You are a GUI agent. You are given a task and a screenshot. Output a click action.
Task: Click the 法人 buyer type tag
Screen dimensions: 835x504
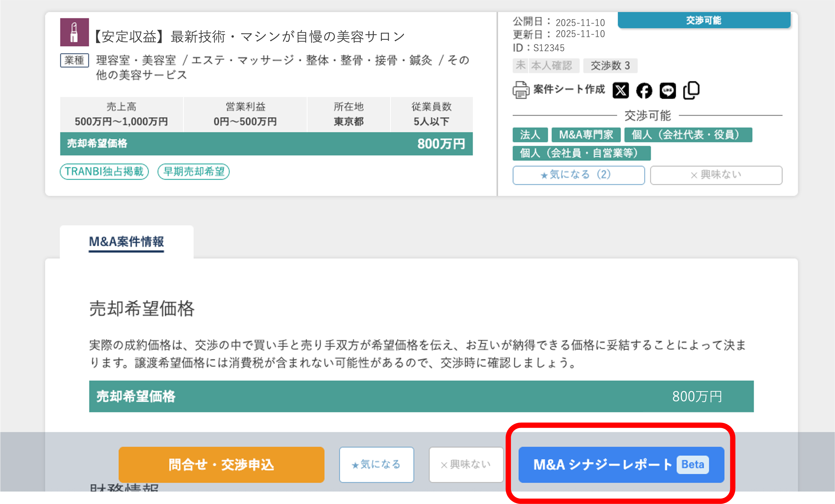pyautogui.click(x=530, y=135)
